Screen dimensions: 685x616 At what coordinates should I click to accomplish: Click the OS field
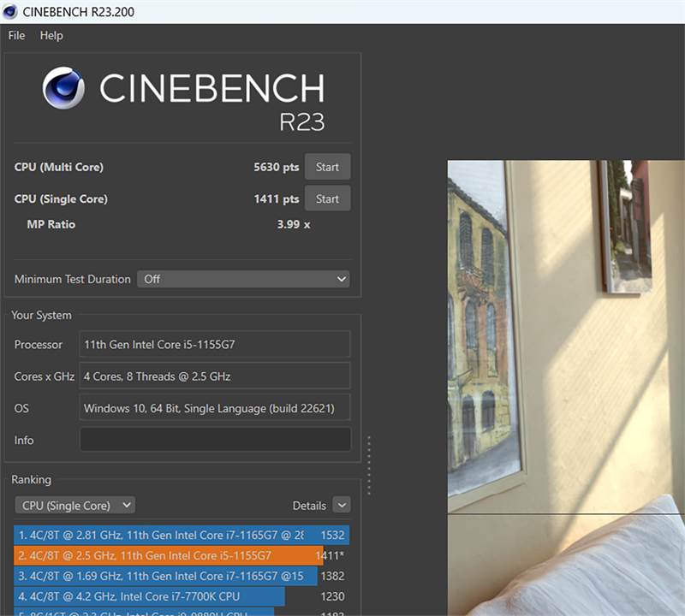pos(215,408)
